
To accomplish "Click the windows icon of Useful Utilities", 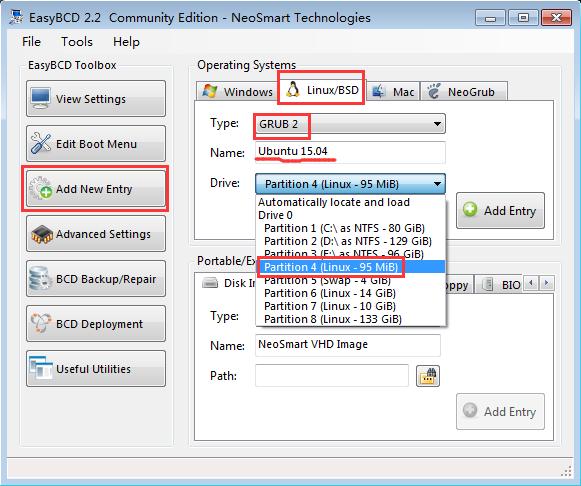I will pyautogui.click(x=41, y=368).
